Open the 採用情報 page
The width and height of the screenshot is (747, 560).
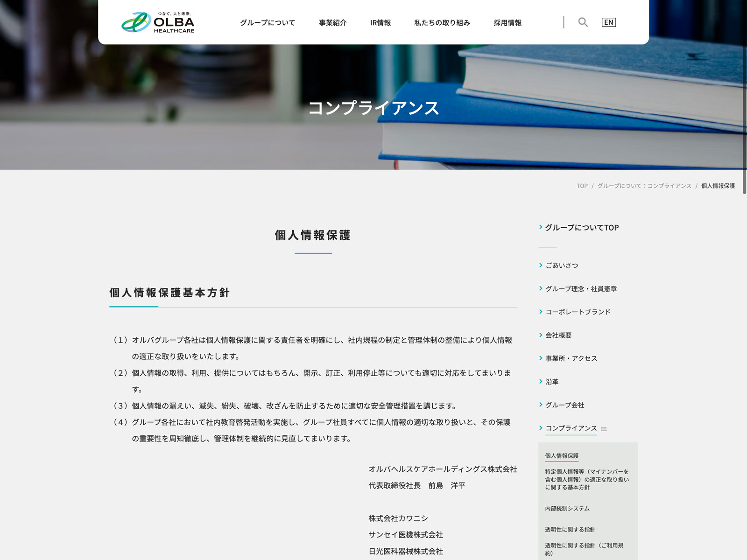coord(507,22)
